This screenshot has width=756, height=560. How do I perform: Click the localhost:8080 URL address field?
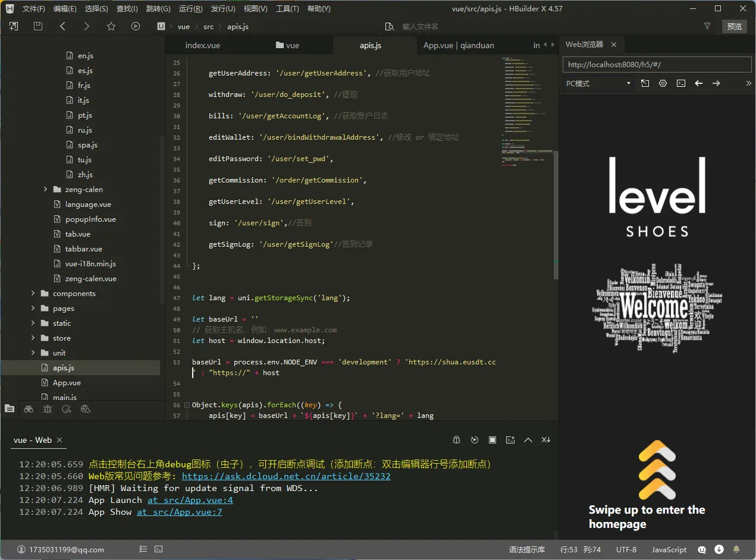coord(657,64)
